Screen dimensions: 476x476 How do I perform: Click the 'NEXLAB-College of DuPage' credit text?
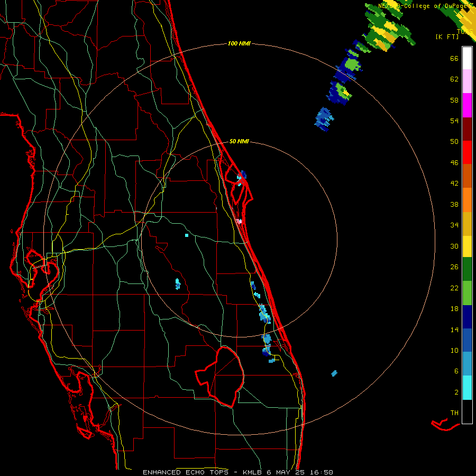coord(424,6)
